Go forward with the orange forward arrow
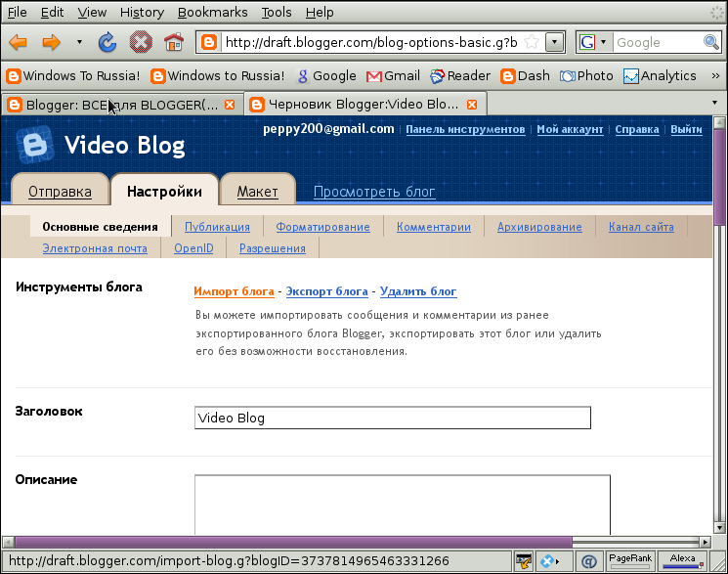The image size is (728, 574). point(51,42)
